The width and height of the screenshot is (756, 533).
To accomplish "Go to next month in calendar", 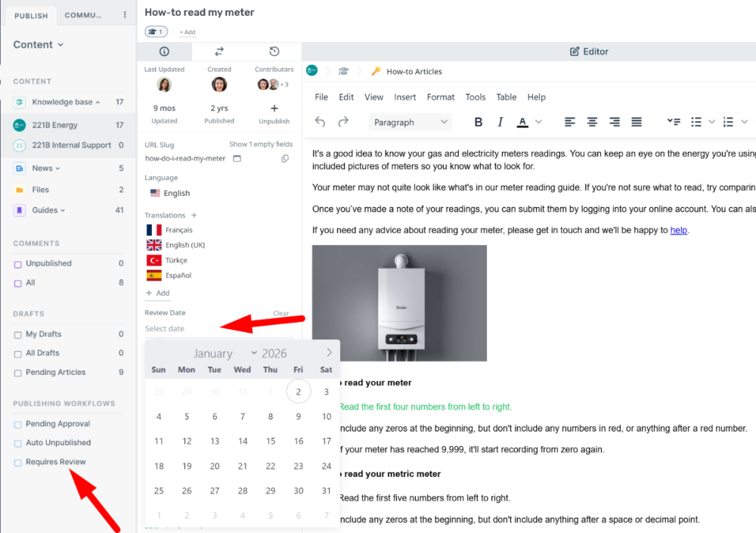I will [x=330, y=352].
